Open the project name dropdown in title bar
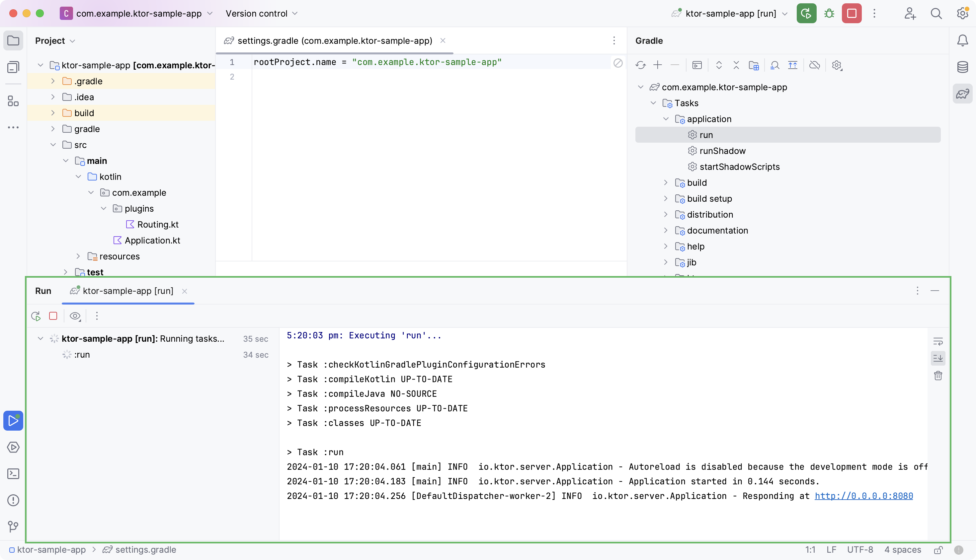 [x=136, y=14]
